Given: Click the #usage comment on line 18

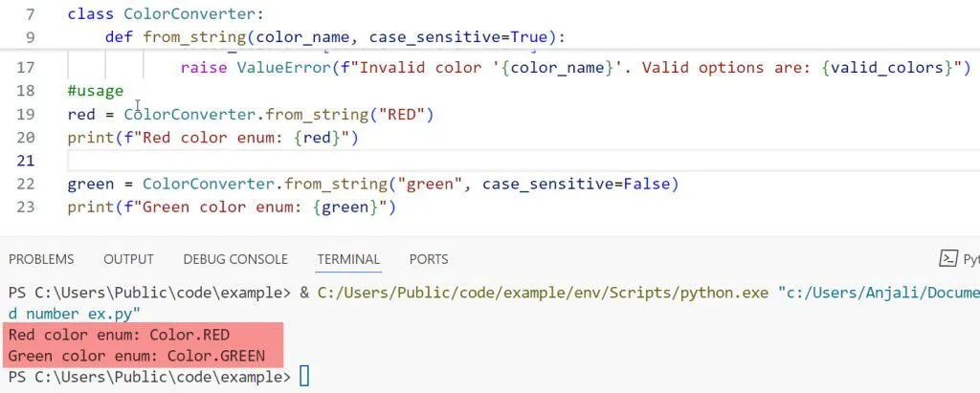Looking at the screenshot, I should [x=95, y=91].
